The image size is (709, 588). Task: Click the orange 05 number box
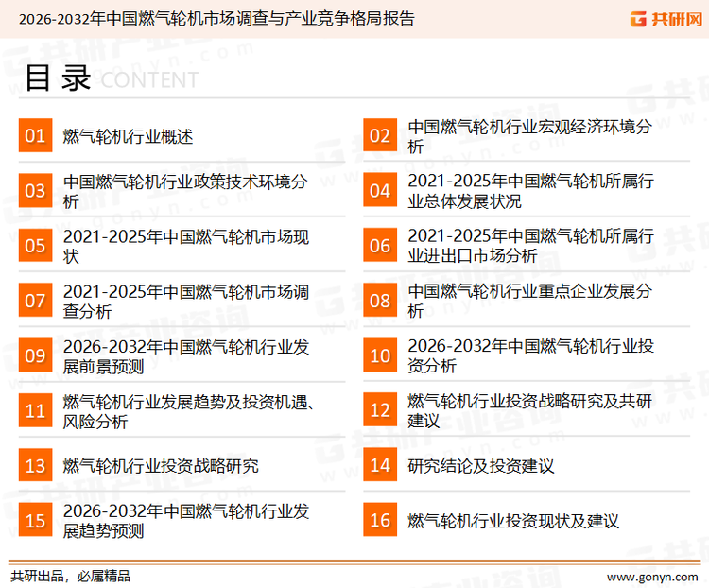point(35,245)
